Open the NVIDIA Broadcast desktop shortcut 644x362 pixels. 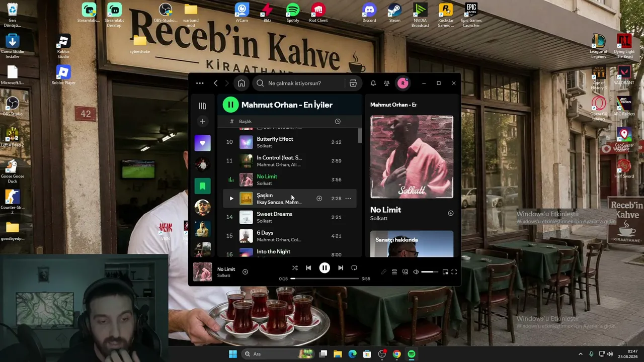pyautogui.click(x=420, y=15)
